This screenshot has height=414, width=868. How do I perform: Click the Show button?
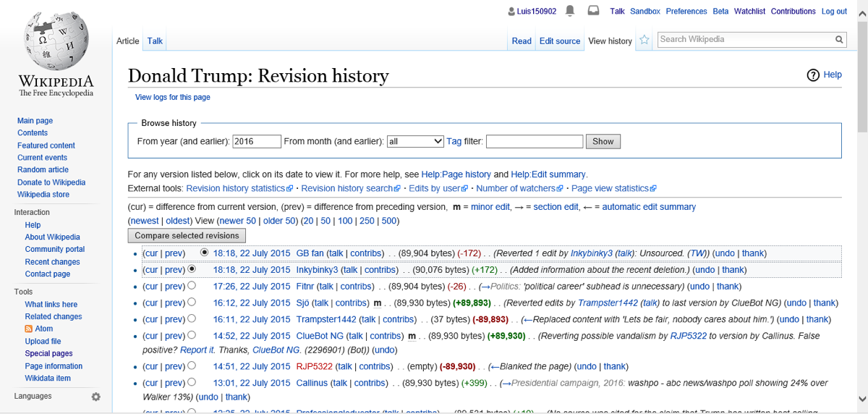click(x=603, y=142)
